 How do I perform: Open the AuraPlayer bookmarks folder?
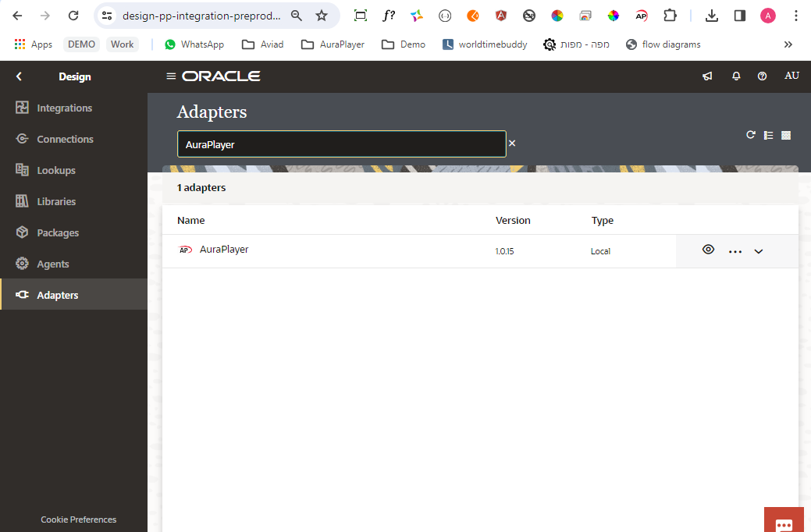[x=333, y=44]
